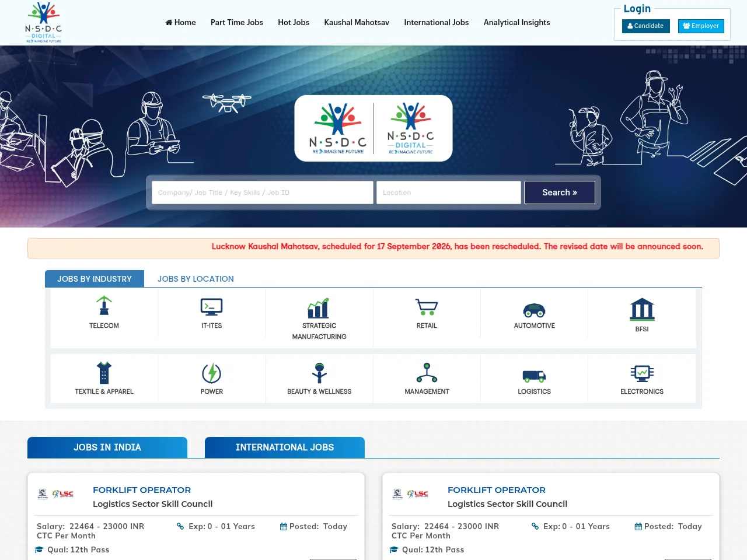Screen dimensions: 747x560
Task: Open Analytical Insights navigation item
Action: click(x=516, y=22)
